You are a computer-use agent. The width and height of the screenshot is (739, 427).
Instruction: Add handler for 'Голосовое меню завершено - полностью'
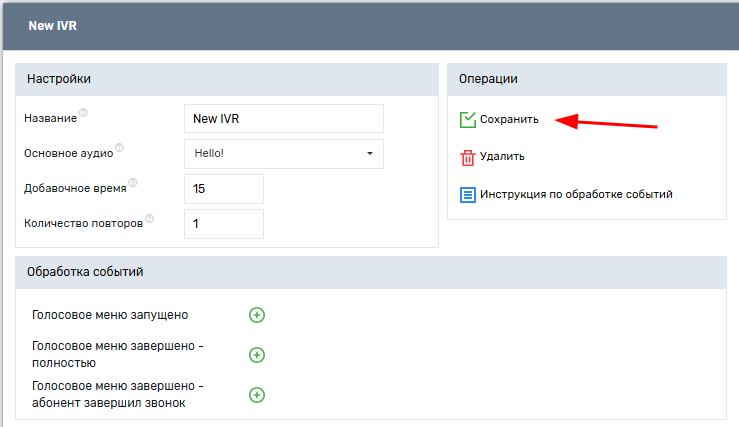(x=257, y=355)
